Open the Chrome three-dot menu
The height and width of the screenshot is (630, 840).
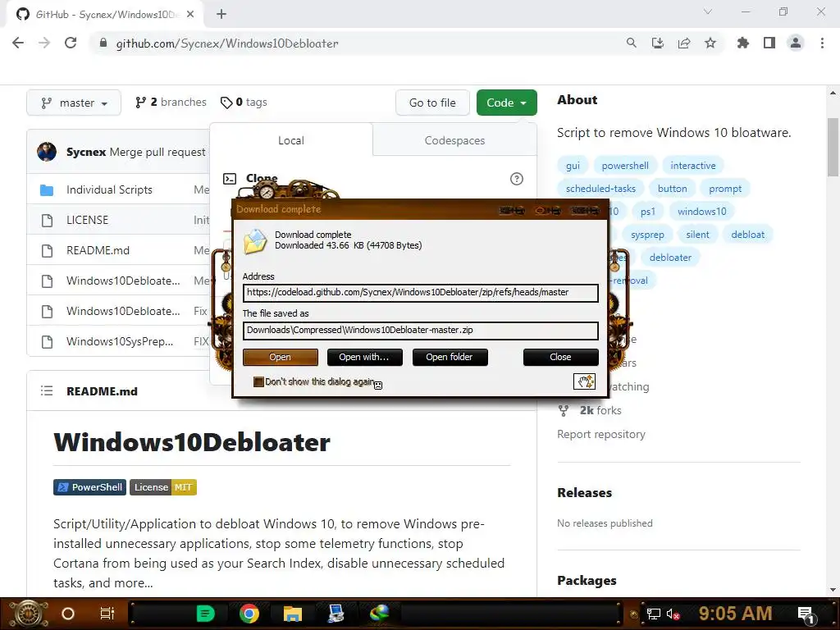coord(822,43)
